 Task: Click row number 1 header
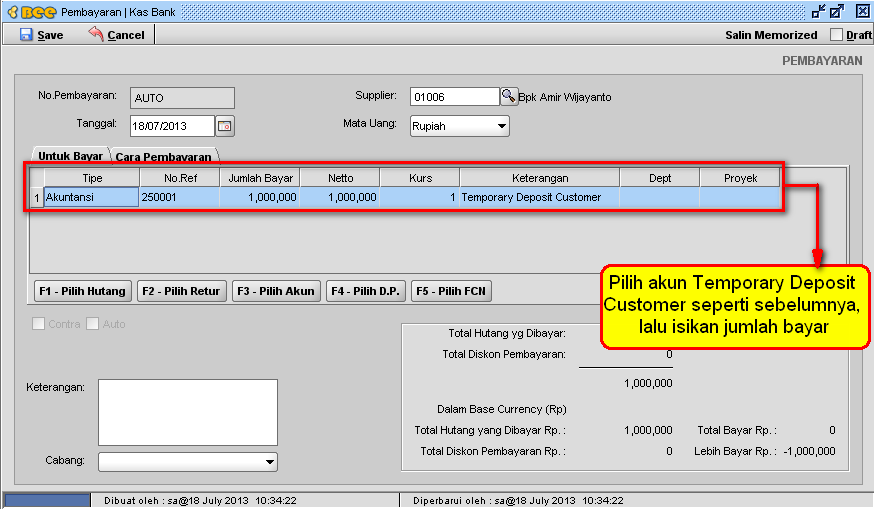37,197
